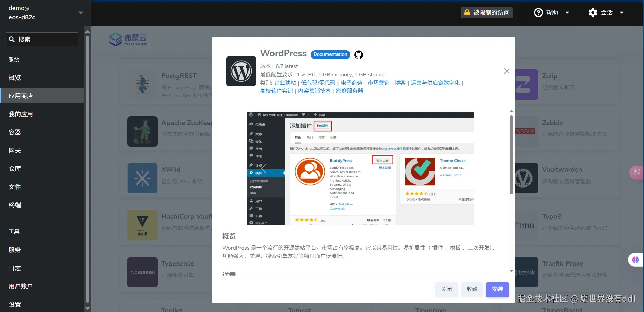Click the floating brain assistant icon

(636, 260)
